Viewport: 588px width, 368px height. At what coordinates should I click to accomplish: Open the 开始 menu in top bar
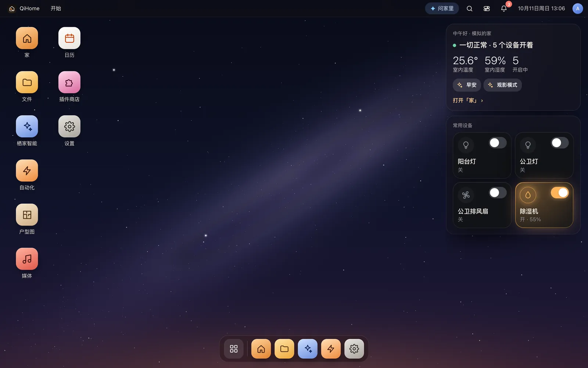[56, 8]
